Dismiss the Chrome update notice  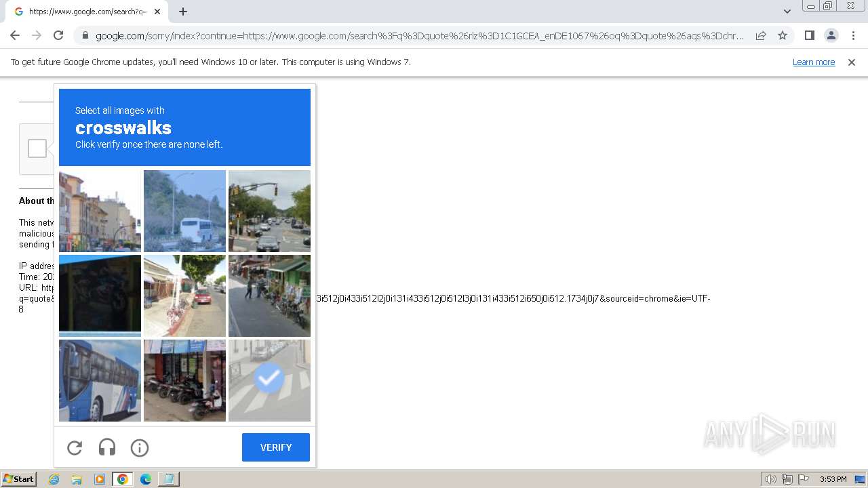pos(852,62)
